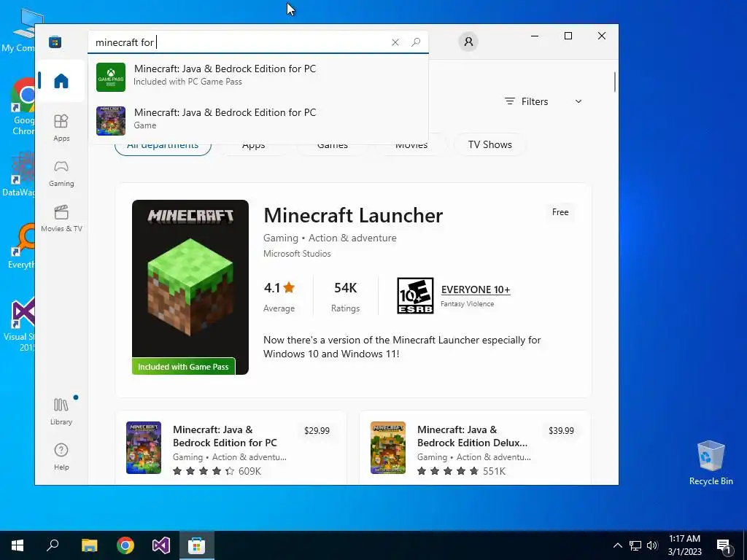The height and width of the screenshot is (560, 747).
Task: Open the Visual Studio desktop shortcut
Action: coord(19,324)
